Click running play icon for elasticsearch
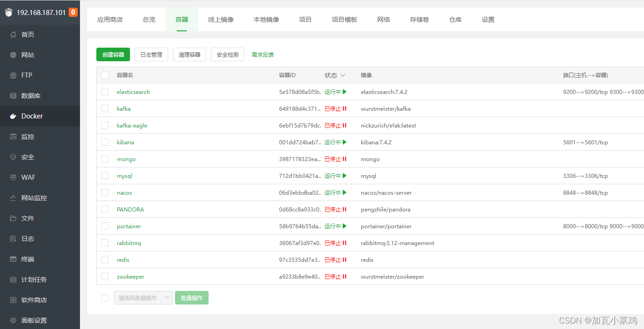Viewport: 644px width, 329px height. click(x=344, y=92)
